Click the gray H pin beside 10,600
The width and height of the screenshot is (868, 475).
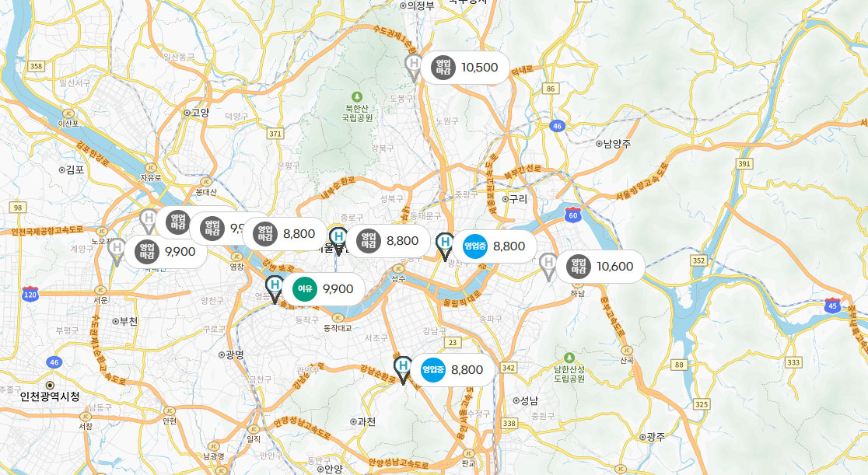tap(548, 267)
